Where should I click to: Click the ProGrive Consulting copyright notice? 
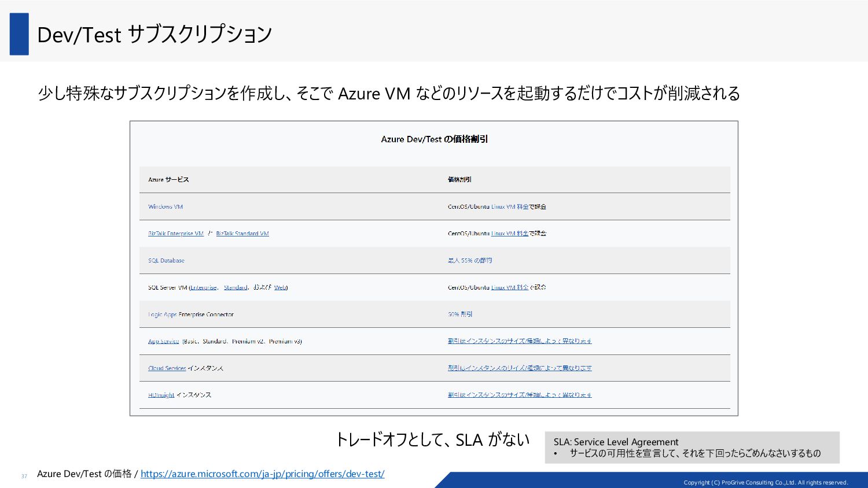tap(766, 482)
